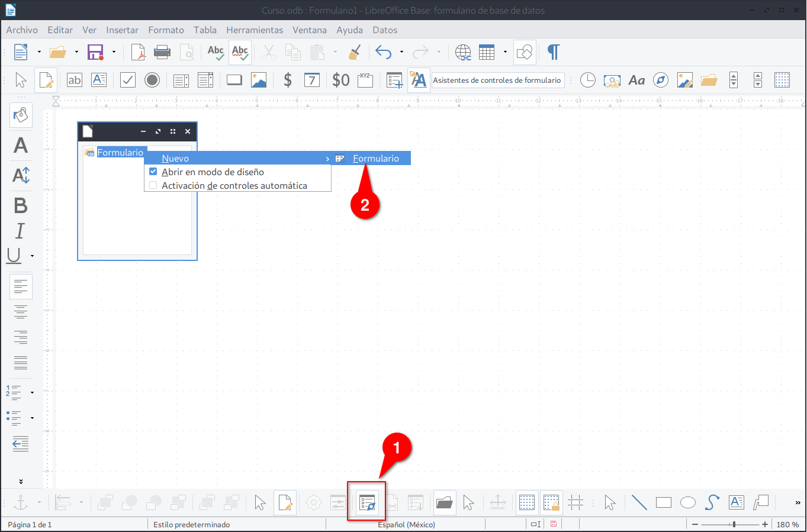Toggle the 'Abrir en modo de diseño' checkbox
This screenshot has width=807, height=532.
pos(153,172)
